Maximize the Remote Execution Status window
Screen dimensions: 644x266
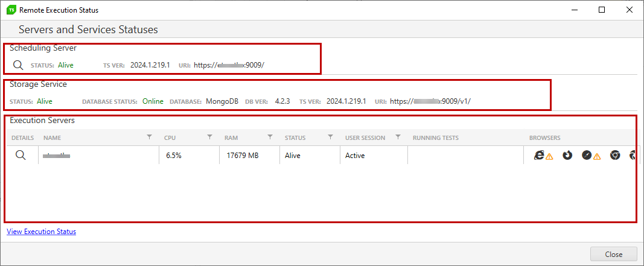pyautogui.click(x=602, y=10)
